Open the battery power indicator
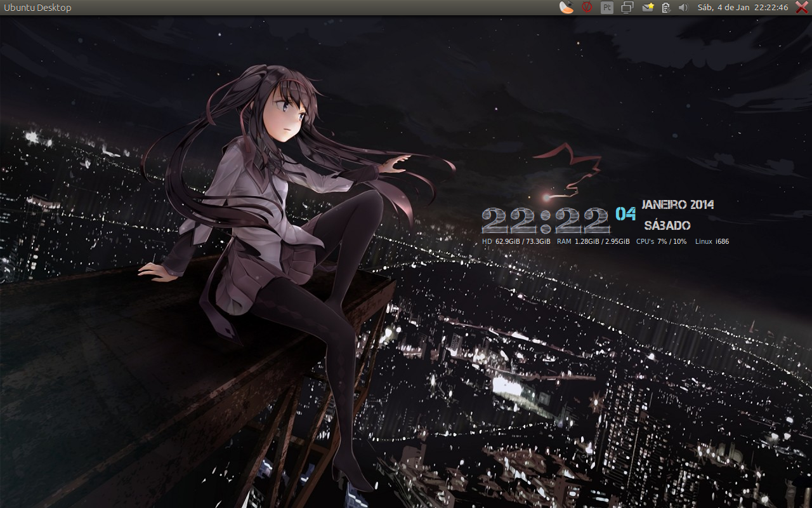The width and height of the screenshot is (812, 508). (x=666, y=8)
